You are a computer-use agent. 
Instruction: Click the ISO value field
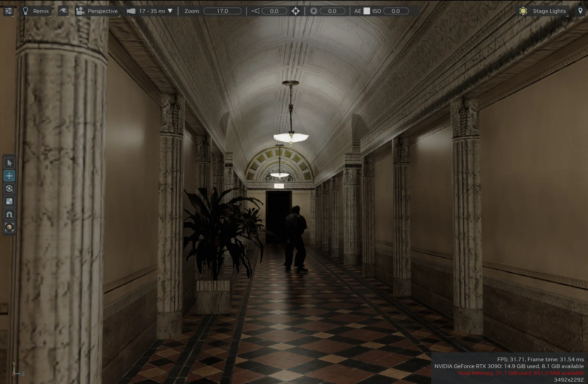pyautogui.click(x=396, y=11)
